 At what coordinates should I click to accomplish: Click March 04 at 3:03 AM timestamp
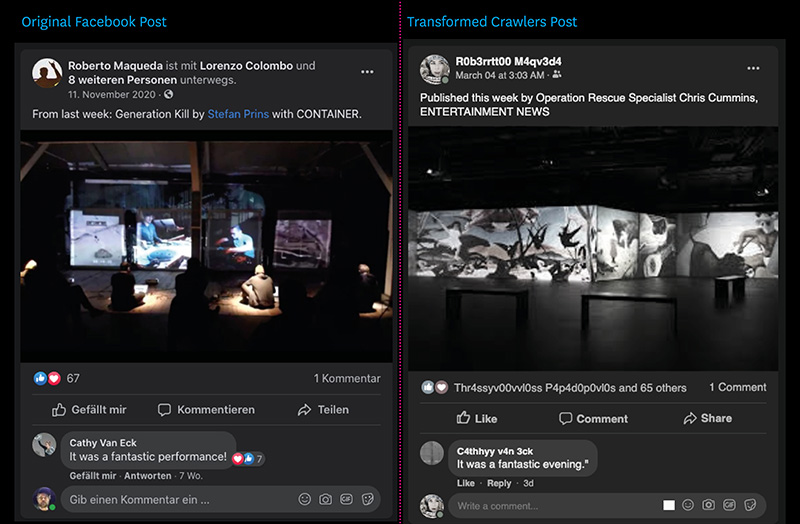pyautogui.click(x=499, y=75)
